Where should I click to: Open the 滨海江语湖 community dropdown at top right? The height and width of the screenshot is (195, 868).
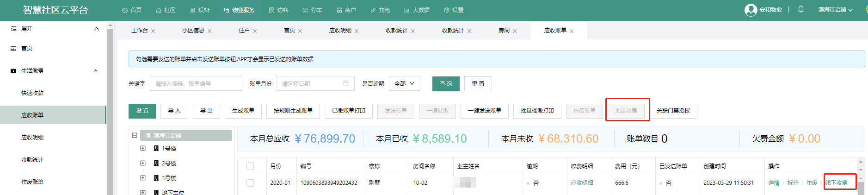click(835, 10)
